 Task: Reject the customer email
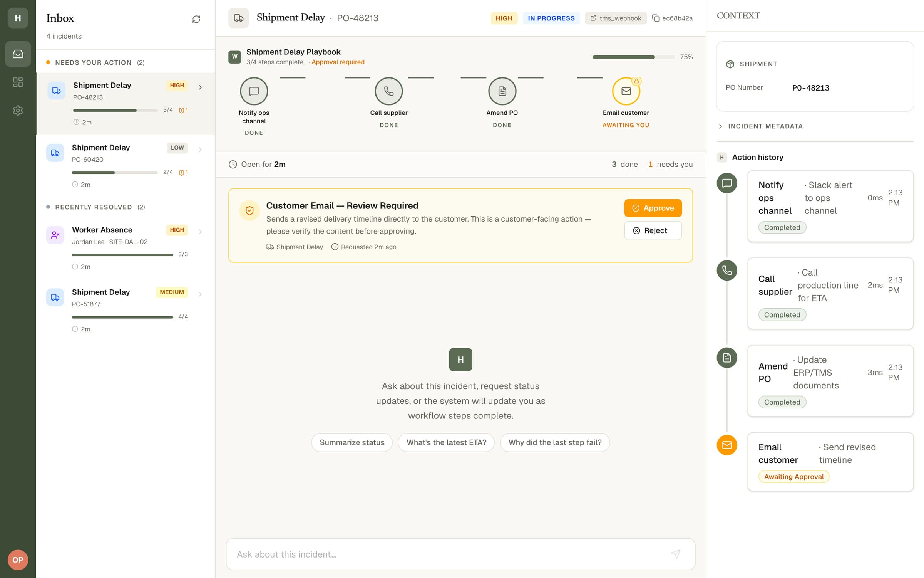pos(653,230)
